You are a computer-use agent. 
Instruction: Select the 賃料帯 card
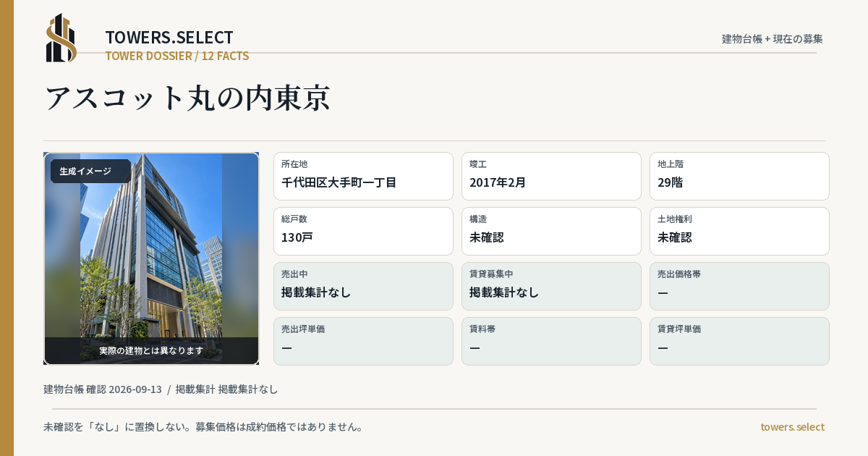pyautogui.click(x=551, y=341)
